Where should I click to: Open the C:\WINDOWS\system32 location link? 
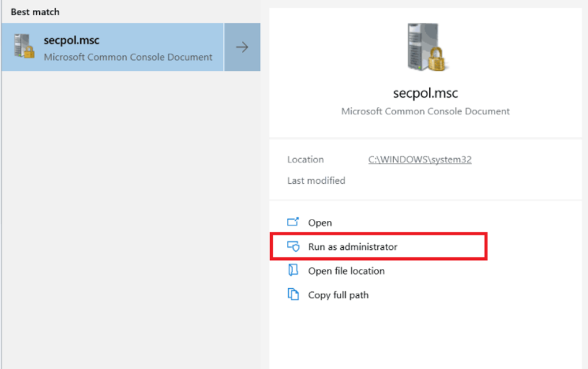(x=420, y=159)
